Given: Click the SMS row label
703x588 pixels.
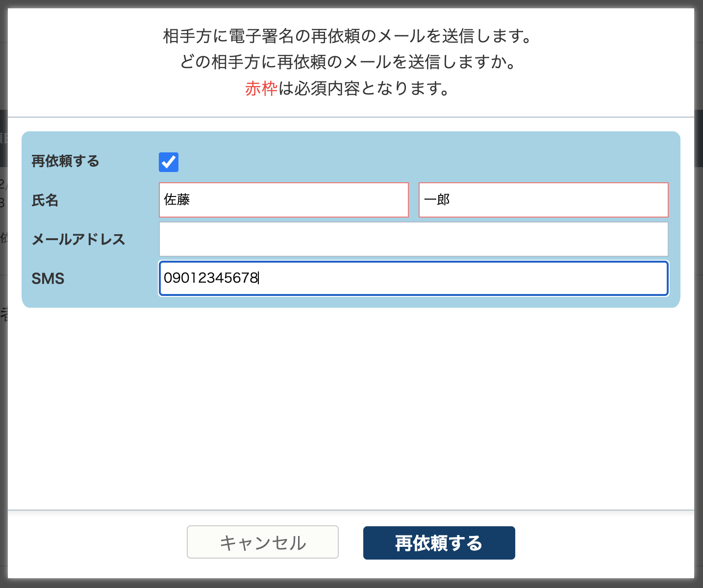Looking at the screenshot, I should pyautogui.click(x=48, y=278).
